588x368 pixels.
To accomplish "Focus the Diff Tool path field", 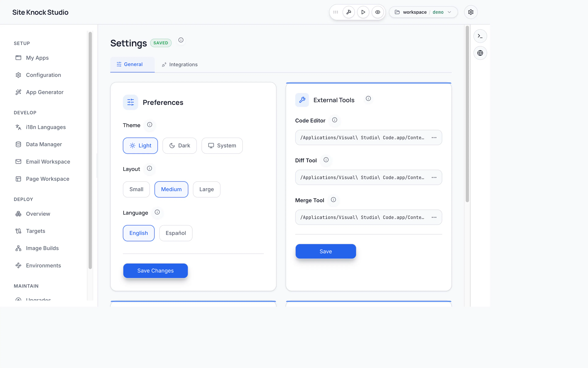I will pyautogui.click(x=368, y=178).
